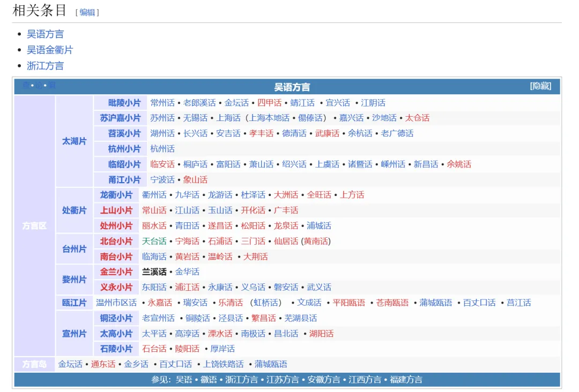Open the 吴语金衢片 bulleted link
The height and width of the screenshot is (392, 579).
point(50,50)
